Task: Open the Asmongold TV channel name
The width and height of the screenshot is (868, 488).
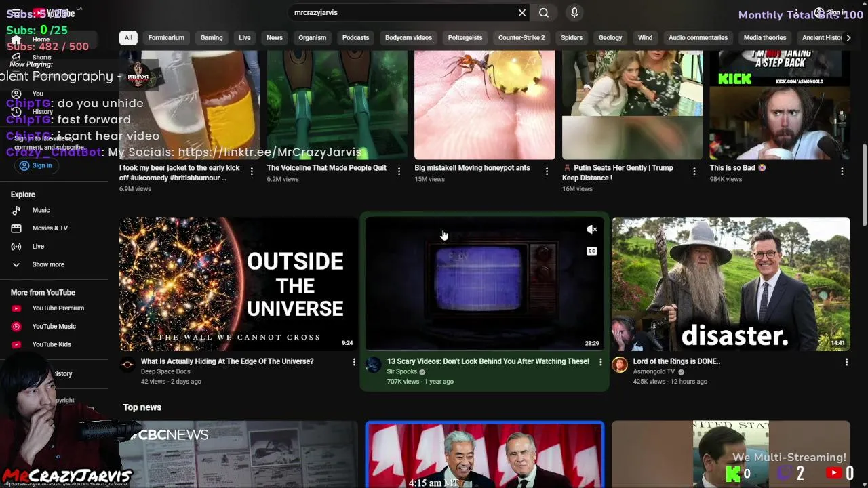Action: (654, 371)
